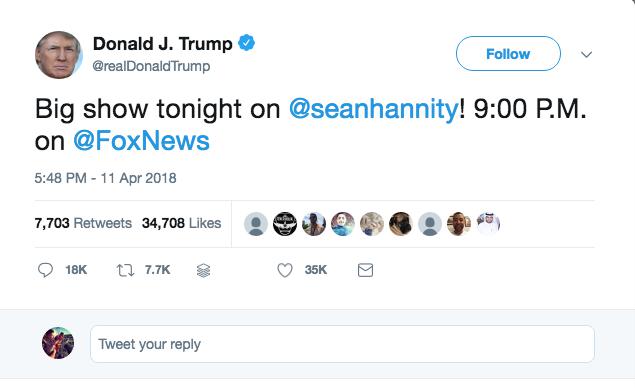Open the first default gray liker avatar

(x=256, y=224)
